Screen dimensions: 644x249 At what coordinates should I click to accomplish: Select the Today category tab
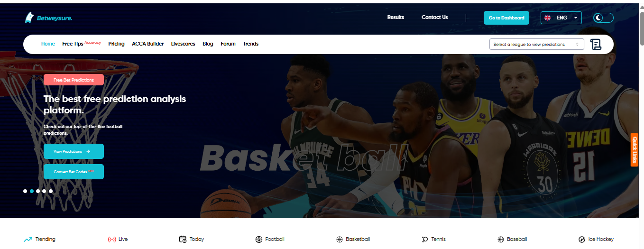(x=192, y=240)
